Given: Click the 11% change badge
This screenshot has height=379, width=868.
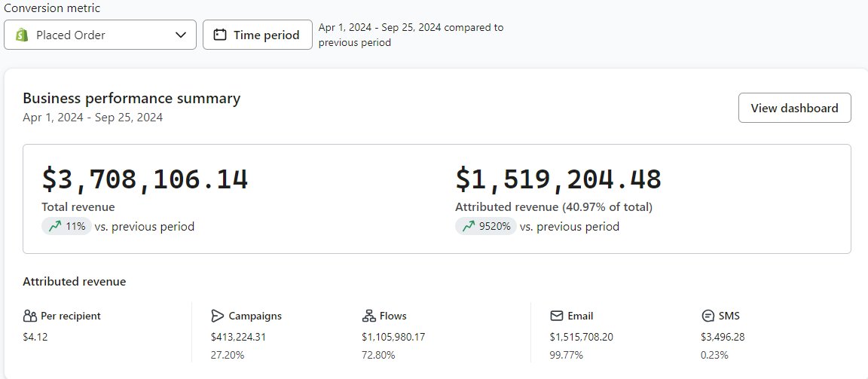Looking at the screenshot, I should click(x=66, y=226).
